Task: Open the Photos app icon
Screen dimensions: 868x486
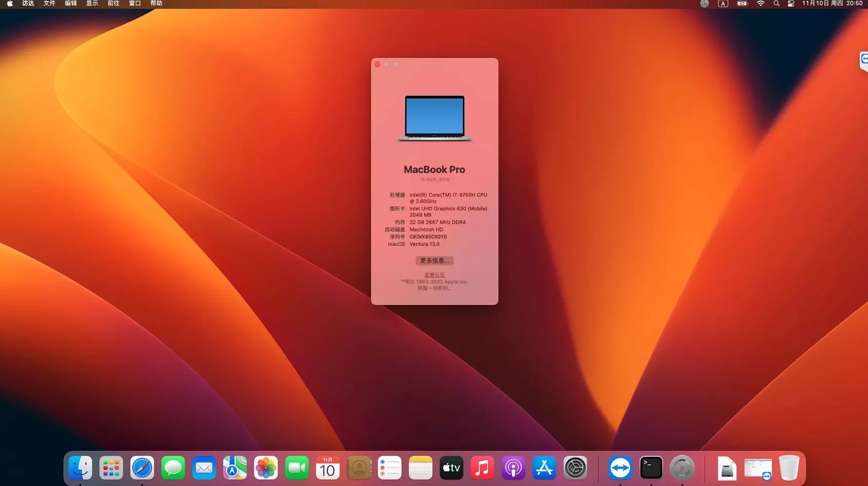Action: coord(266,468)
